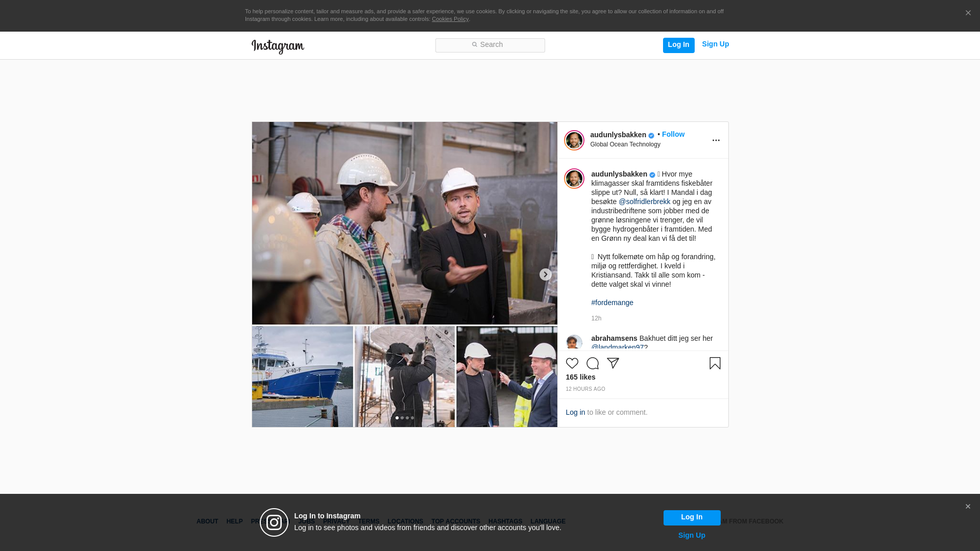
Task: Follow the audunlysbakken account
Action: pyautogui.click(x=673, y=134)
